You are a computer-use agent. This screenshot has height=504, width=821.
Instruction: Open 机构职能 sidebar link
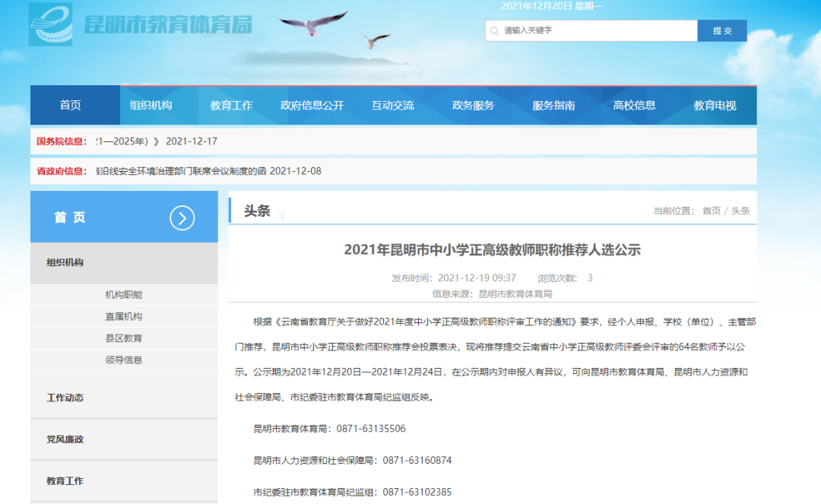tap(124, 295)
